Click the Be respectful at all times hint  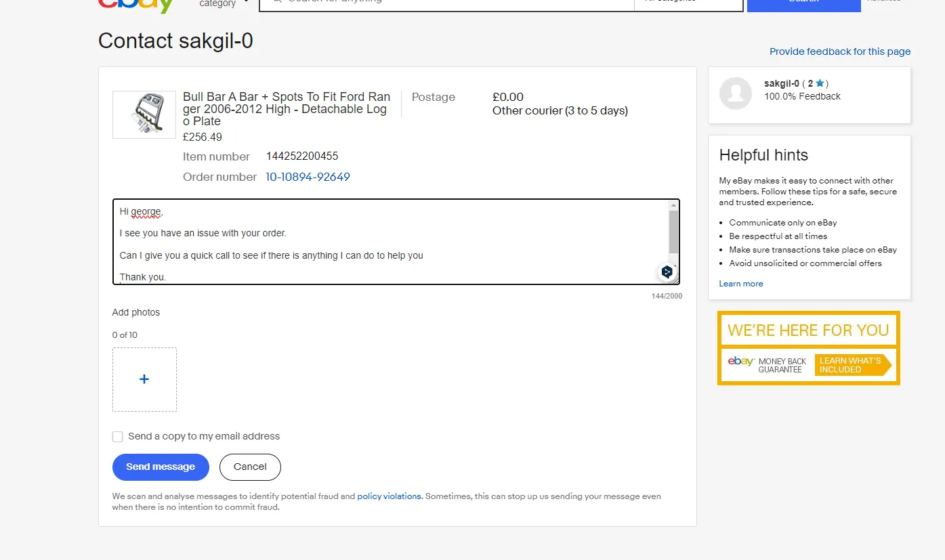pyautogui.click(x=778, y=236)
